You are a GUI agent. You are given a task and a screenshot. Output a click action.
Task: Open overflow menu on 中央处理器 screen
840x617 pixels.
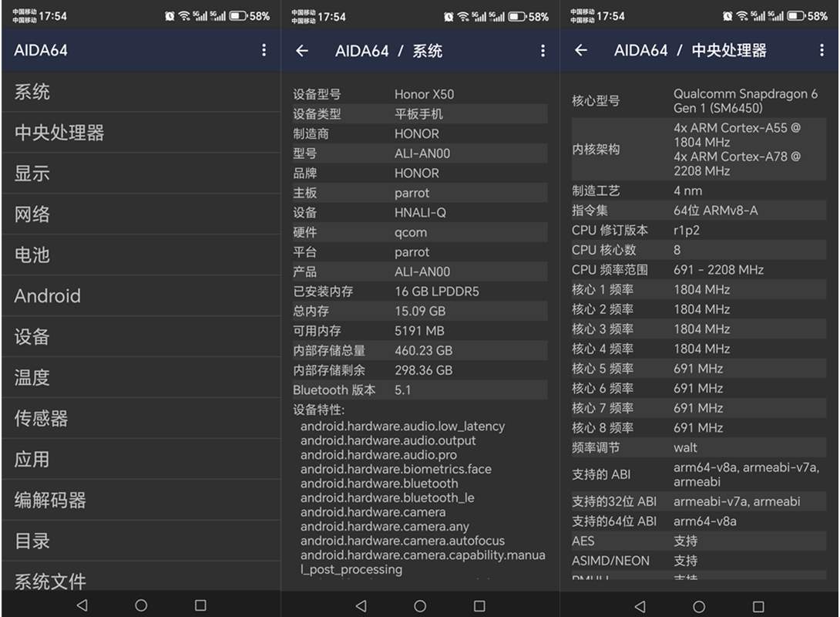(822, 50)
